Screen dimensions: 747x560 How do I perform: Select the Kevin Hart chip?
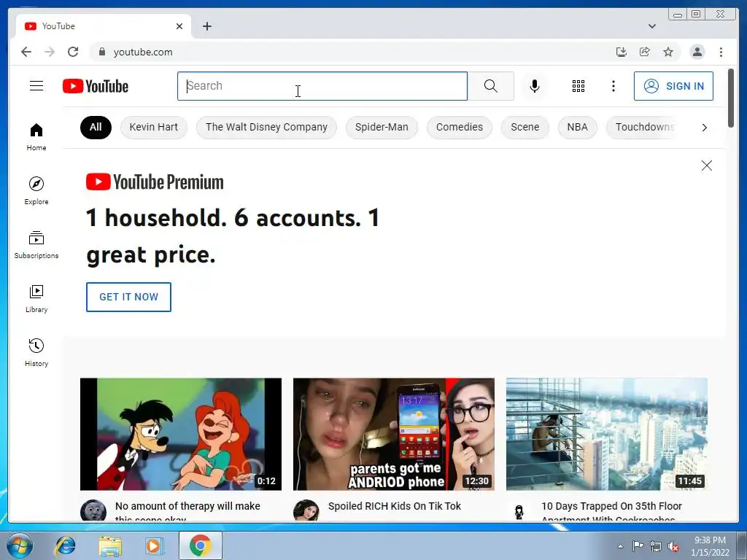point(153,127)
